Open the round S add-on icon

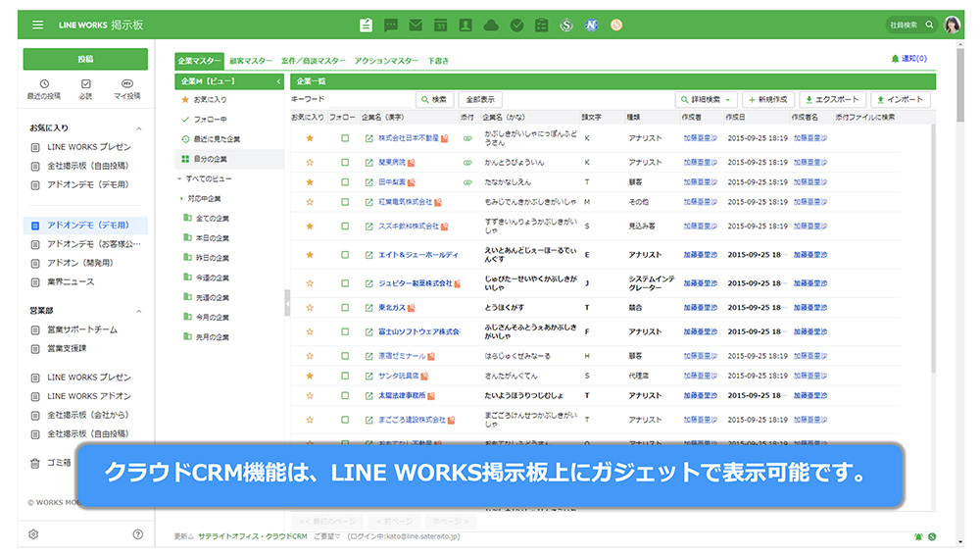coord(566,25)
